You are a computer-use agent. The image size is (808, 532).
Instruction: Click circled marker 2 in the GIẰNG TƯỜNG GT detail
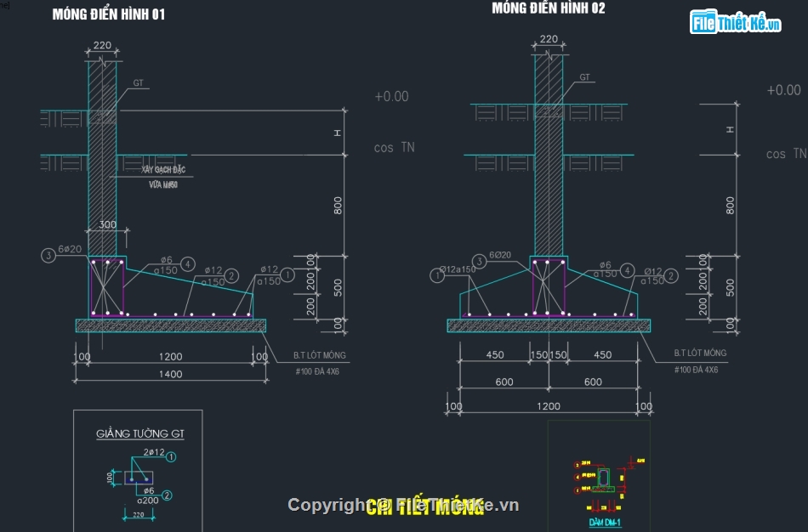pyautogui.click(x=167, y=495)
